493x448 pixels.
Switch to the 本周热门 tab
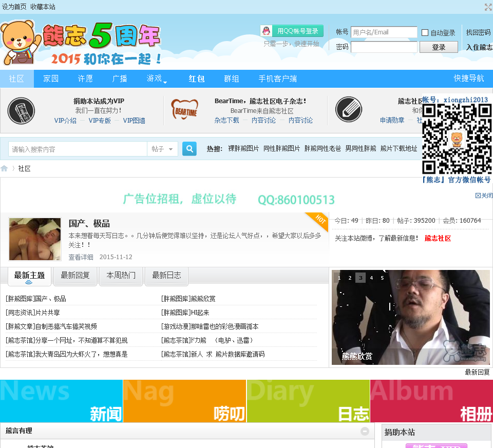(121, 277)
